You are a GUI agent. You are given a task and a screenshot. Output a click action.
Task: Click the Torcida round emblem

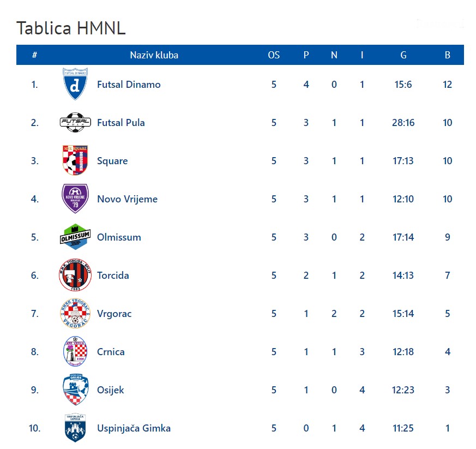75,275
